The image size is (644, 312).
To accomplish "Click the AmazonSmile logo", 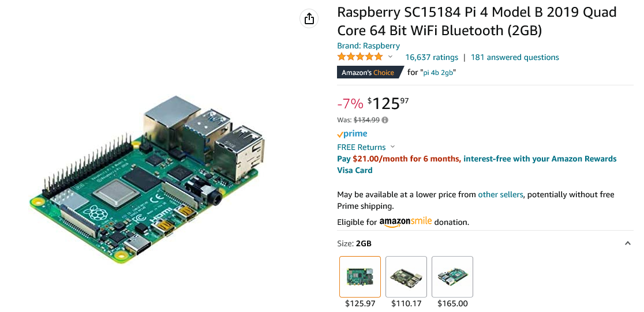I will click(x=405, y=222).
